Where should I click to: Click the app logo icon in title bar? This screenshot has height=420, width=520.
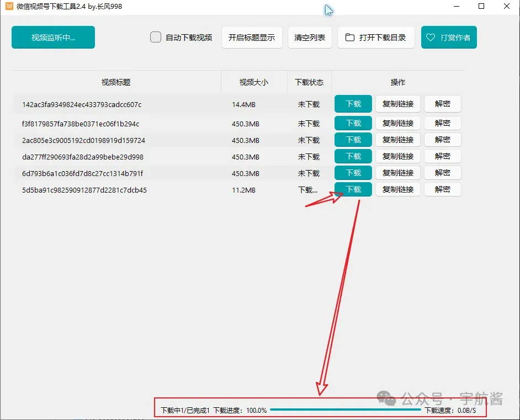coord(9,6)
